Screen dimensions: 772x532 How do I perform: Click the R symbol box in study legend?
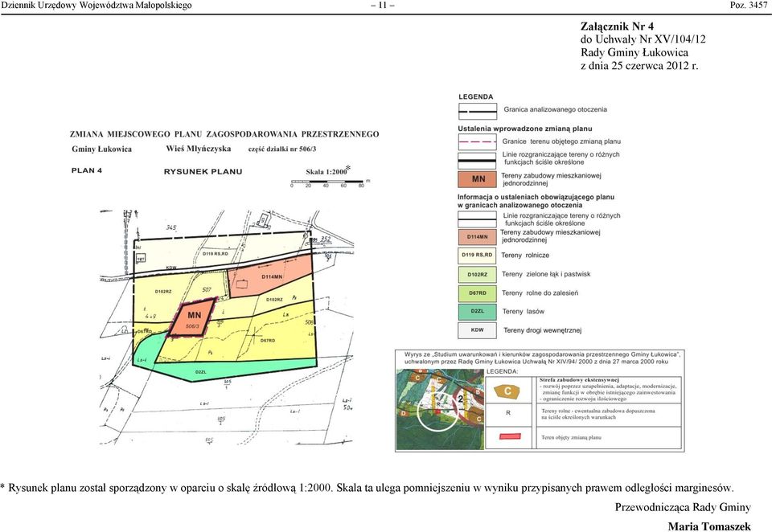pos(508,413)
